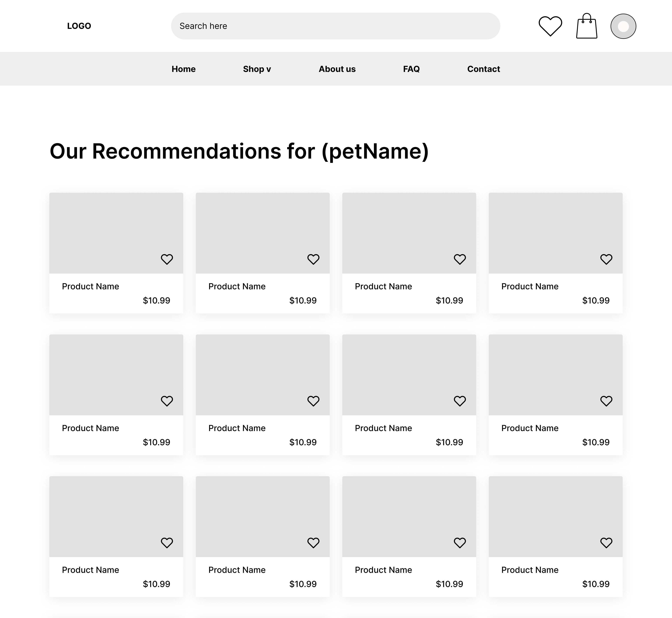Click $10.99 price on second middle-row card

click(303, 442)
